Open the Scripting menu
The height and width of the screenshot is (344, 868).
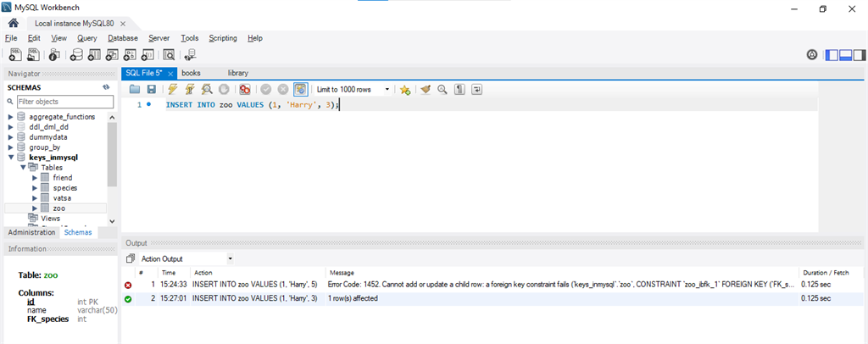223,38
